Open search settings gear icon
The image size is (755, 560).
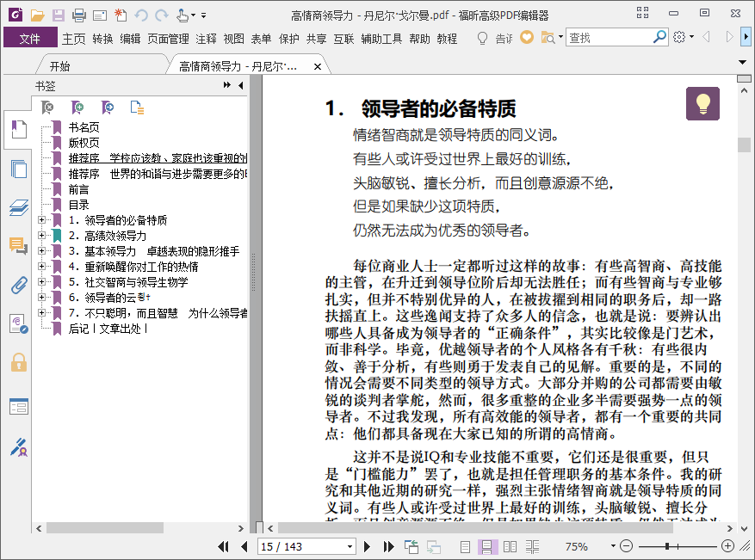point(679,37)
